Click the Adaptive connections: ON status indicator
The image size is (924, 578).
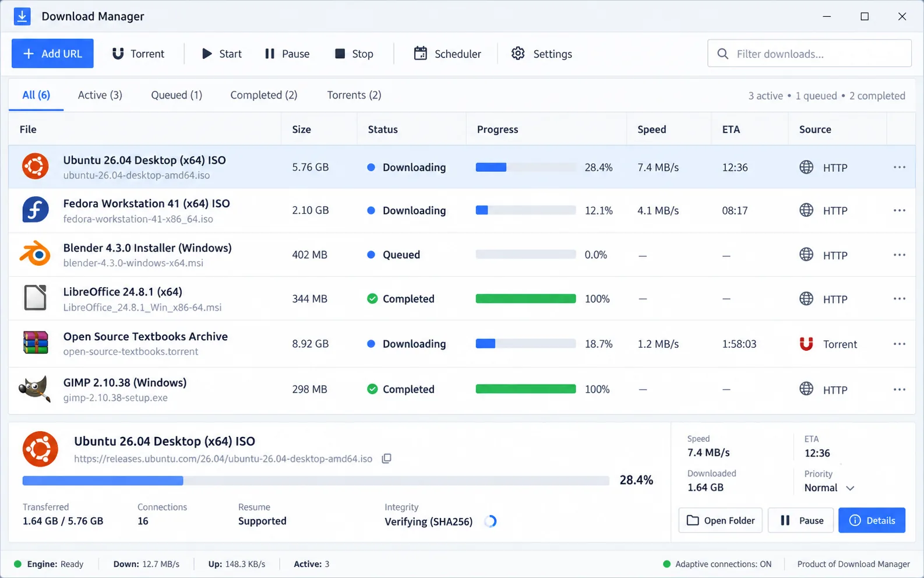pos(717,564)
